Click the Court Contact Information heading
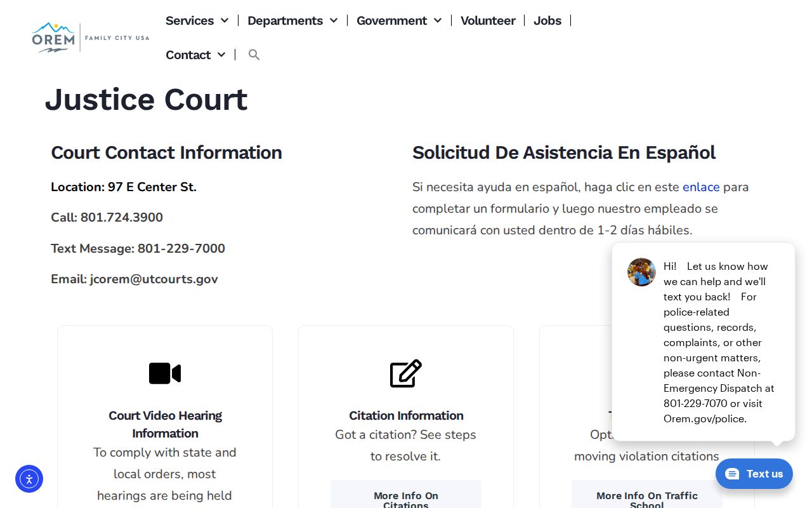The height and width of the screenshot is (508, 812). 166,153
